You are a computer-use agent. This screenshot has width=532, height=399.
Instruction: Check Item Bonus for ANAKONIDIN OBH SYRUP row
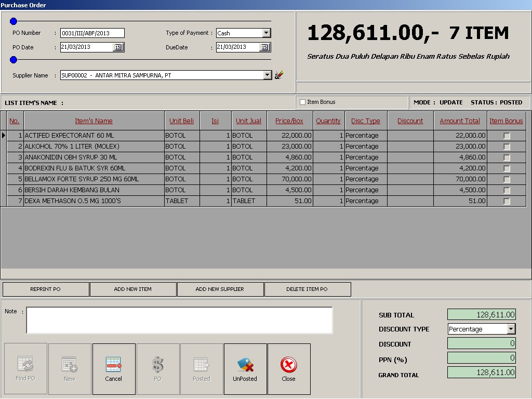[x=507, y=157]
